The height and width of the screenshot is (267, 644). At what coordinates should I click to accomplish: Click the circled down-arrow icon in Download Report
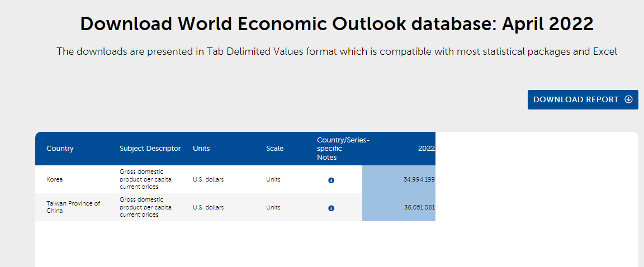tap(628, 99)
